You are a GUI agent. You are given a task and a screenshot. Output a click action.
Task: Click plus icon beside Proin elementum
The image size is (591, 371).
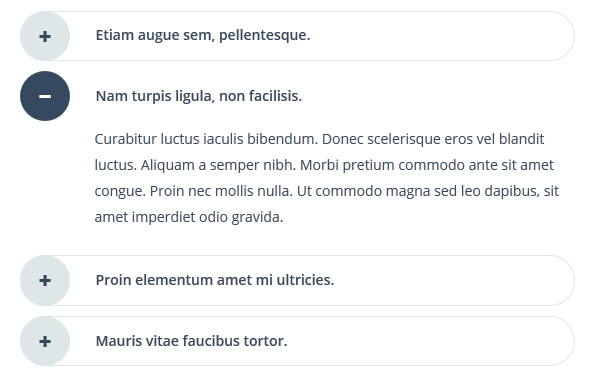click(x=45, y=281)
